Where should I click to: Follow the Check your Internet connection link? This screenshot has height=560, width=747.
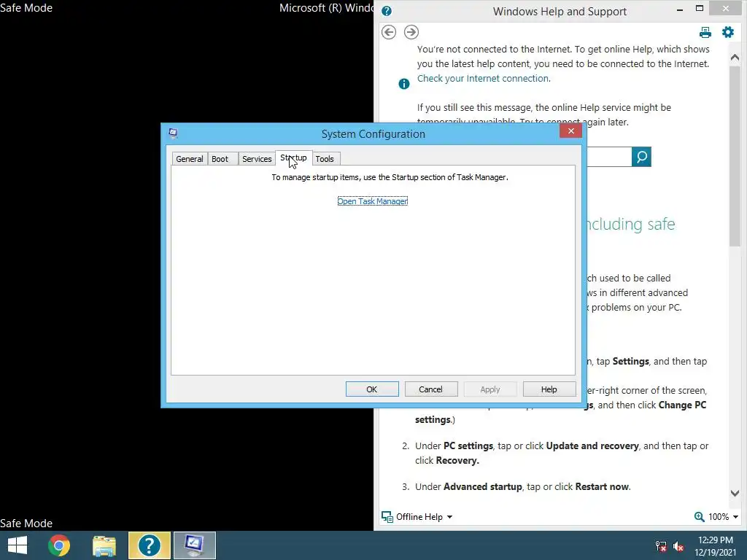pos(483,79)
